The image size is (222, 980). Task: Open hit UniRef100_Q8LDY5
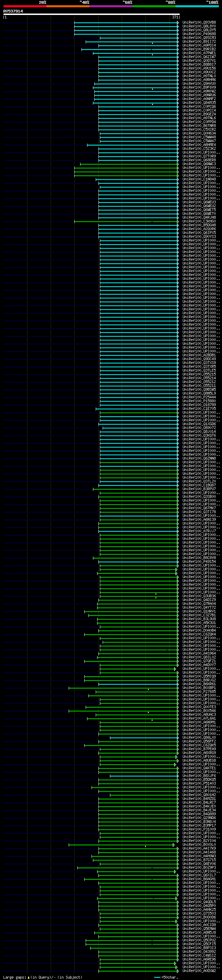pos(199,30)
